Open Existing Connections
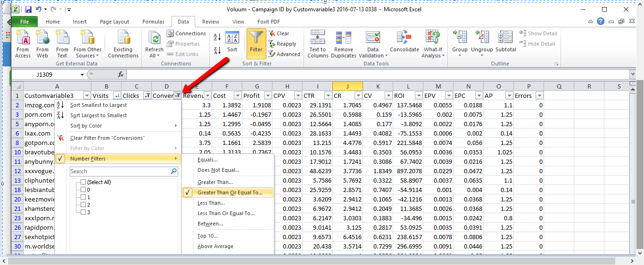644x265 pixels. (123, 44)
